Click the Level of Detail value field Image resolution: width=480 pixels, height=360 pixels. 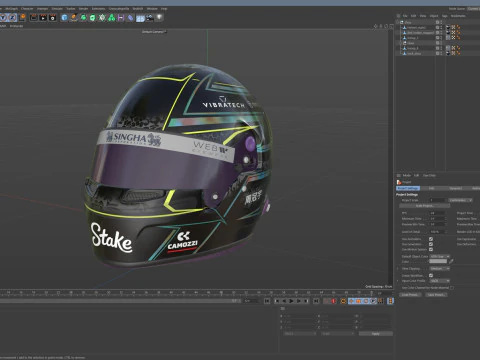point(438,231)
